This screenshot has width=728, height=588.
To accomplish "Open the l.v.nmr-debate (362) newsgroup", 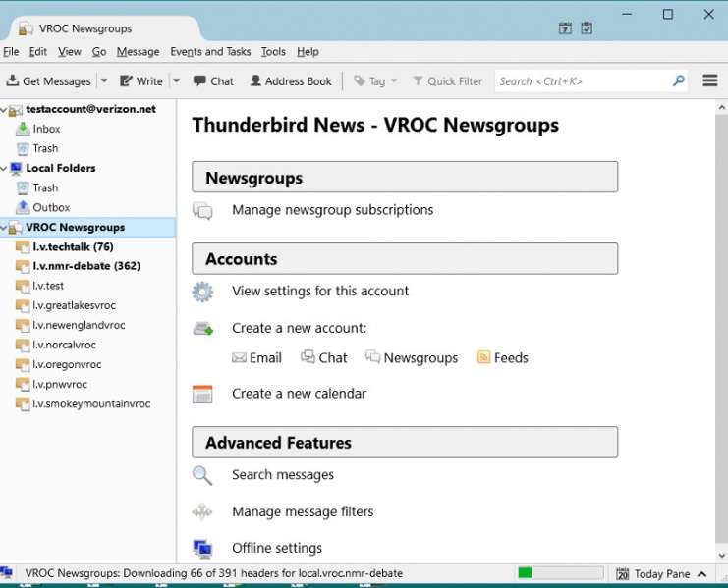I will pyautogui.click(x=86, y=266).
